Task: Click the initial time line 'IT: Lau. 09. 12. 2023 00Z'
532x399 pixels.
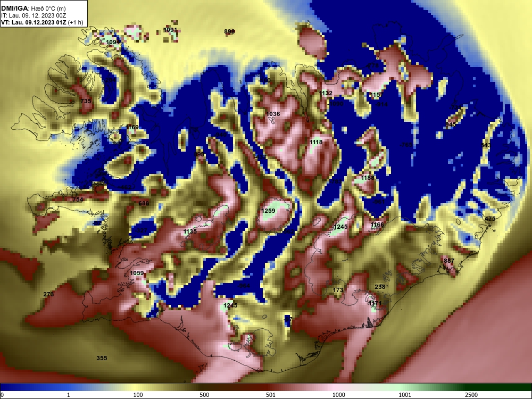Action: click(x=33, y=15)
